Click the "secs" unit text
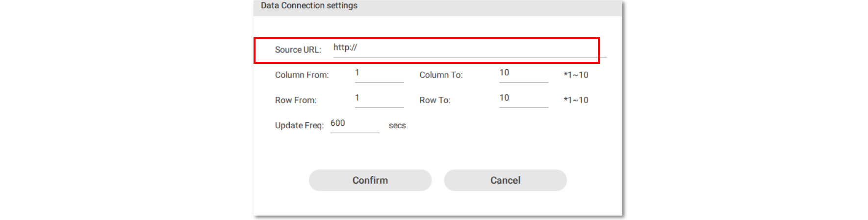 (397, 125)
